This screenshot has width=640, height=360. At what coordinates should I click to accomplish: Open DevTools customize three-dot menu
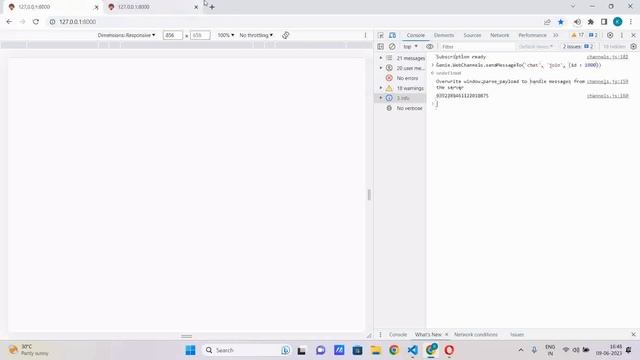(x=622, y=35)
